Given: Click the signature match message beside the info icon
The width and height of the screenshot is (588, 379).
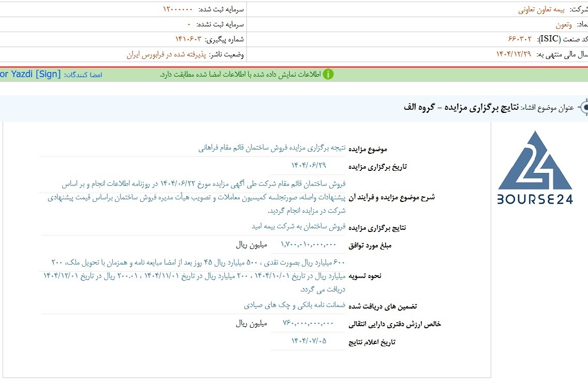Looking at the screenshot, I should [240, 75].
